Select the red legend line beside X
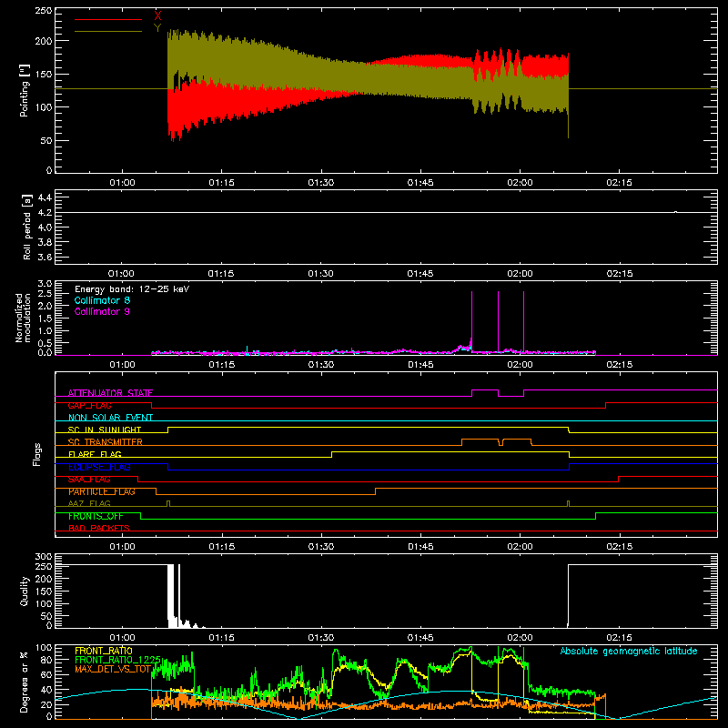 108,19
